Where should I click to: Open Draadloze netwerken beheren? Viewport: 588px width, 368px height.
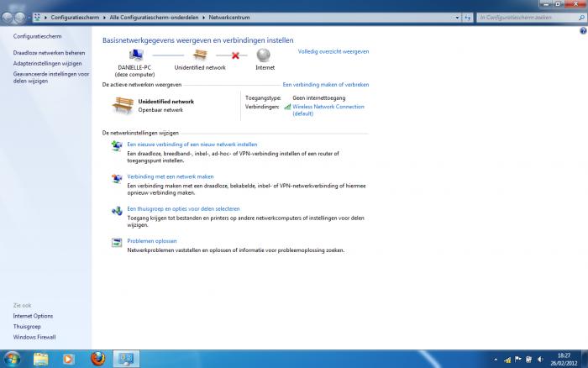(x=49, y=53)
